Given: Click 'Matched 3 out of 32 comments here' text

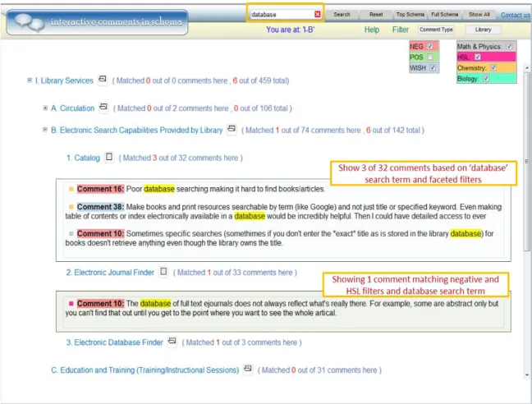Looking at the screenshot, I should 181,158.
